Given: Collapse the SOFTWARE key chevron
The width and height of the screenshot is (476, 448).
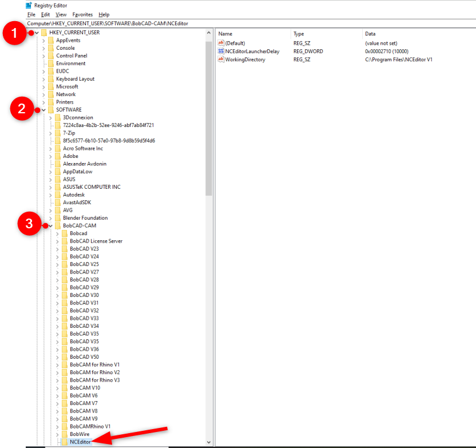Looking at the screenshot, I should point(43,110).
